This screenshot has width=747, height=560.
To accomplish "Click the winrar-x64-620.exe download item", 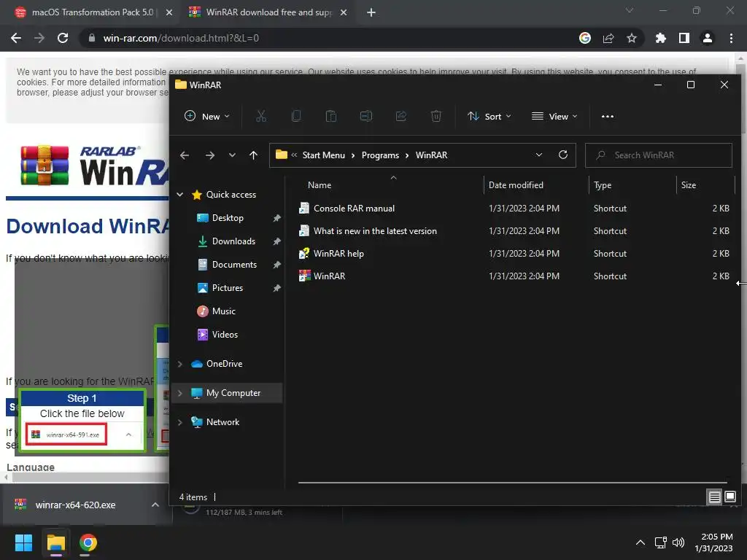I will [75, 505].
